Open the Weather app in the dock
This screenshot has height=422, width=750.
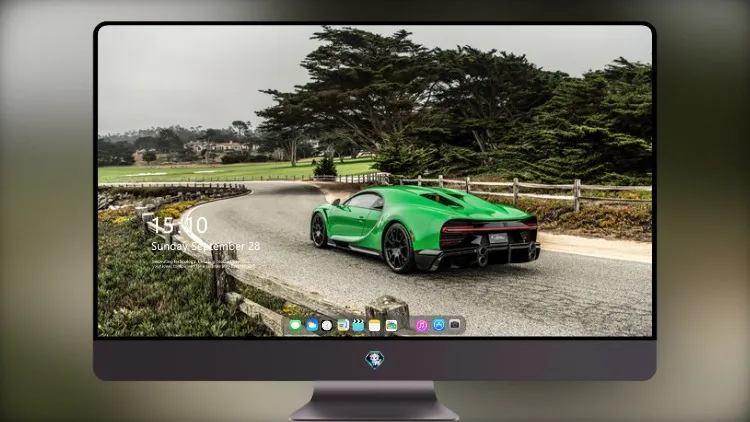pyautogui.click(x=311, y=325)
